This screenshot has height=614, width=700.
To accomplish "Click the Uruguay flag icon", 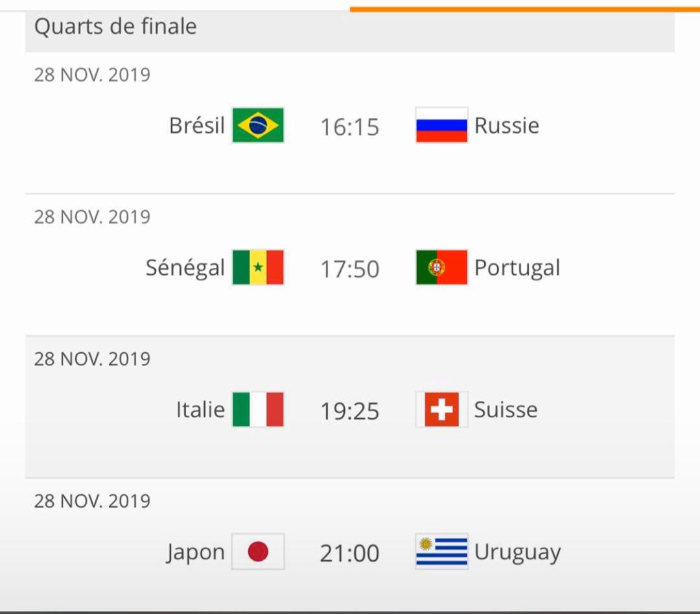I will tap(441, 551).
